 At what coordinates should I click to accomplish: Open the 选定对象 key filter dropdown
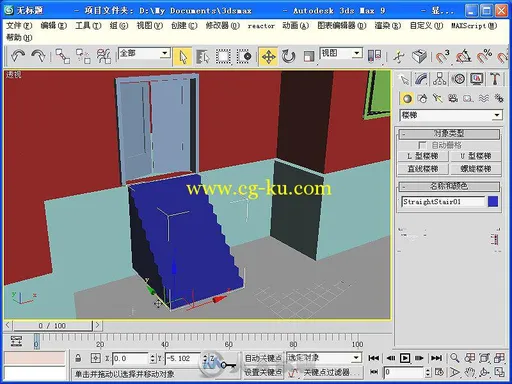pos(324,358)
